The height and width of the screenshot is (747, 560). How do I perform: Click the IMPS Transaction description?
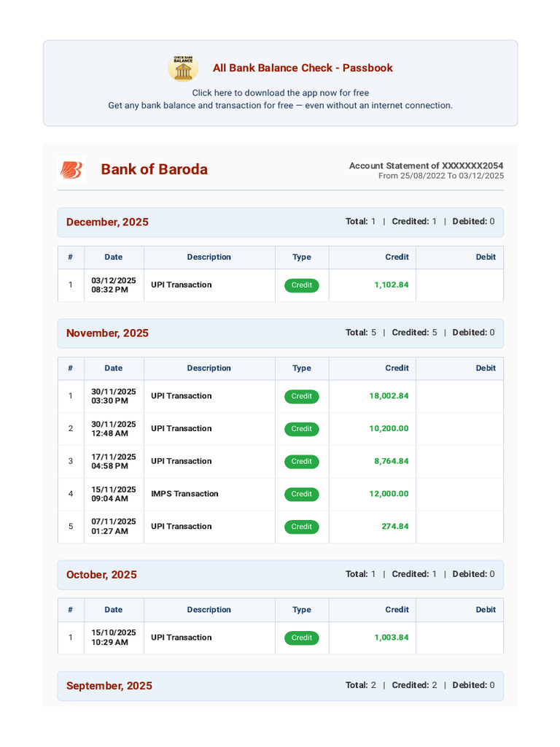pos(184,494)
